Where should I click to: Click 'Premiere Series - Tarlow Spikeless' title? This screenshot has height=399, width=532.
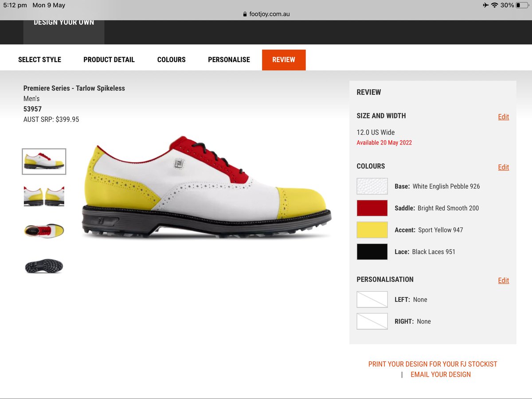74,88
